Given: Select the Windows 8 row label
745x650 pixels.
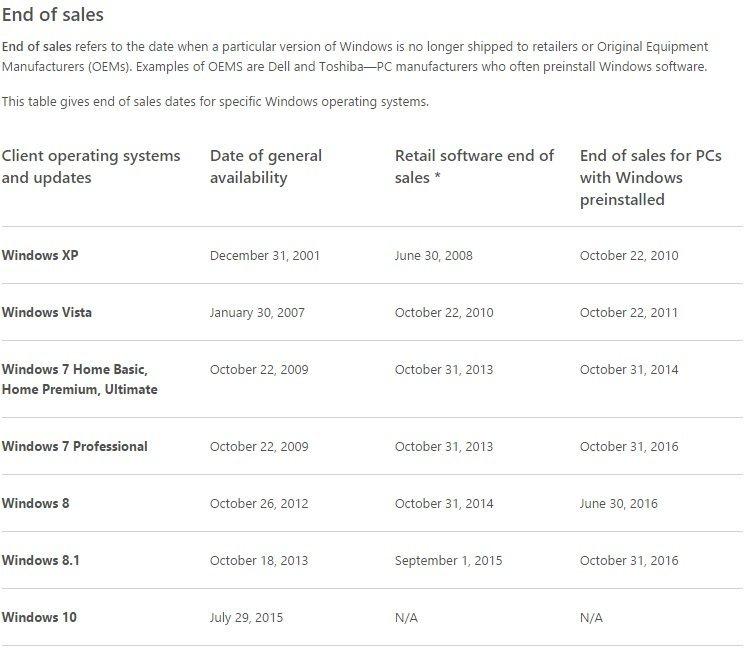Looking at the screenshot, I should [36, 503].
